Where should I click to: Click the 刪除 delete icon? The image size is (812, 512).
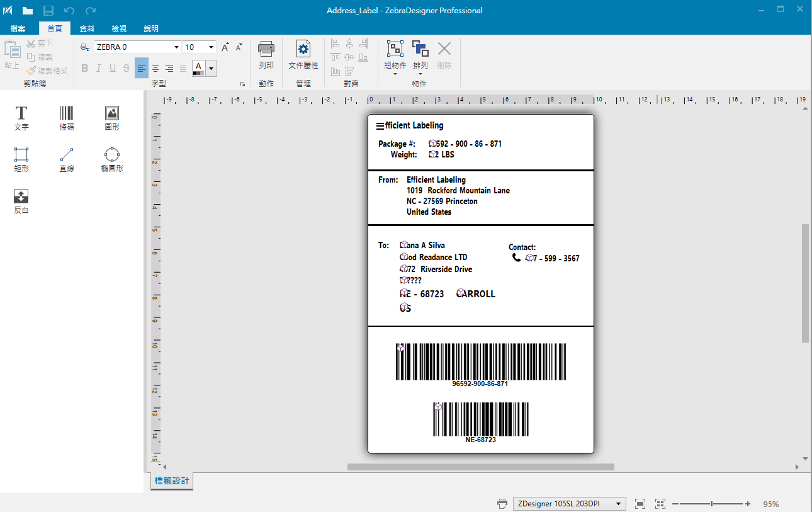point(444,55)
